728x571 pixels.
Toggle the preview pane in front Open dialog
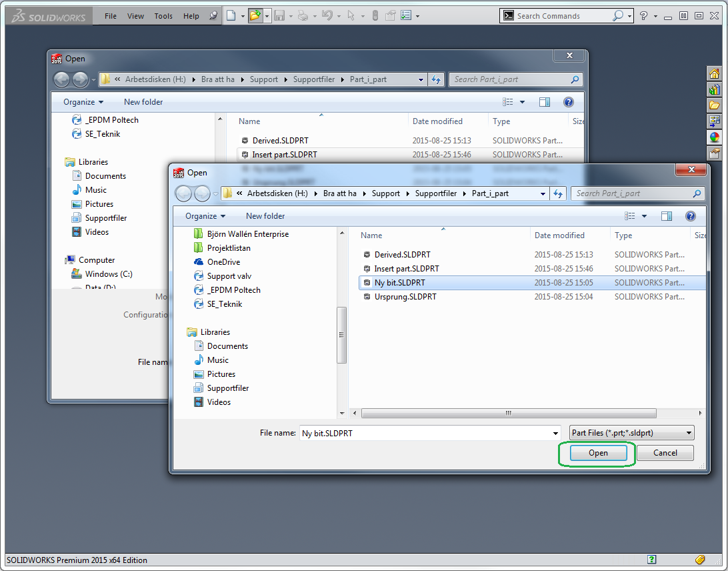(667, 216)
